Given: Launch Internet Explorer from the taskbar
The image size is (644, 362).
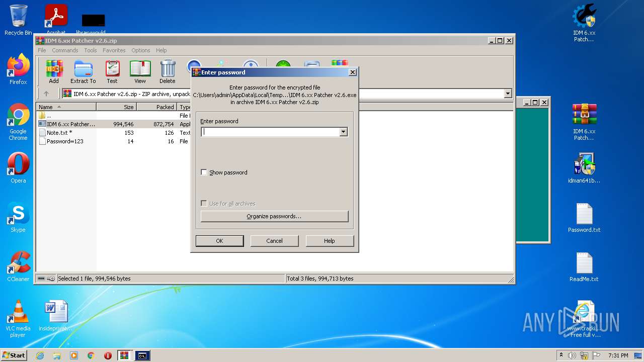Looking at the screenshot, I should point(40,355).
